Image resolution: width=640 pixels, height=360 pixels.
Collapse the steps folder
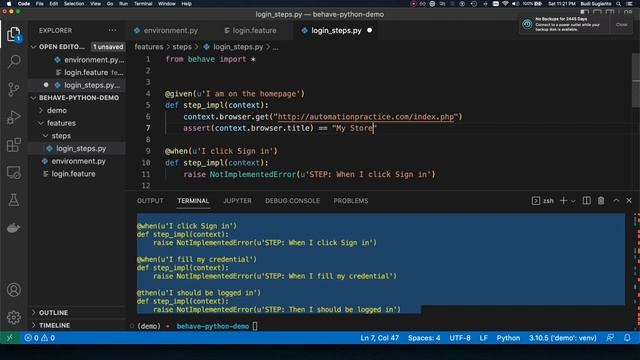(61, 136)
